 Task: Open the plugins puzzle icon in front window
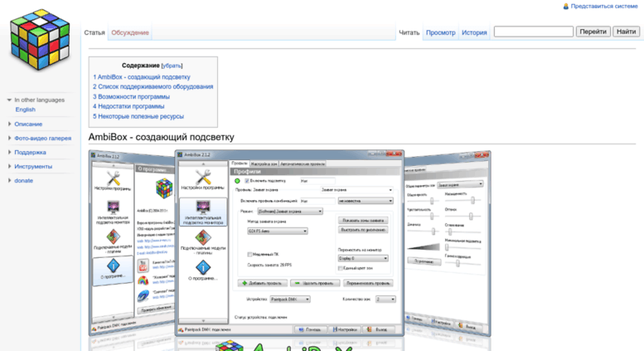(203, 237)
